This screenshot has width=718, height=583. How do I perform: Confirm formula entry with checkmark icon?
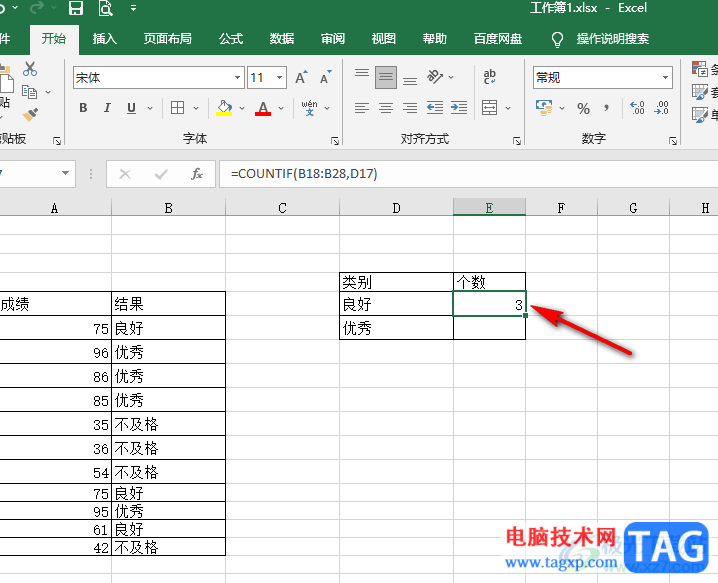[161, 174]
